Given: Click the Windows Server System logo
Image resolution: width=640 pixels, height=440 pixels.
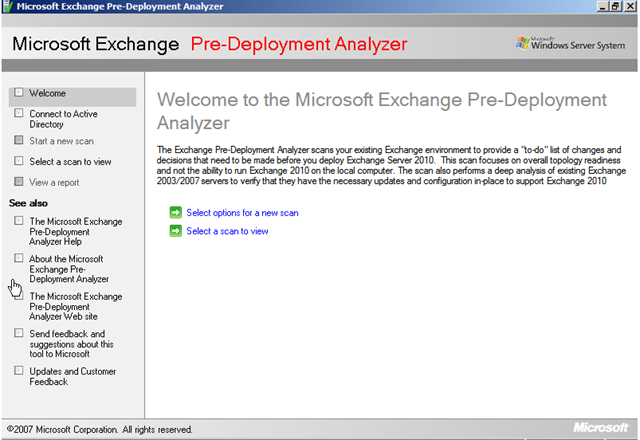Looking at the screenshot, I should [x=570, y=43].
